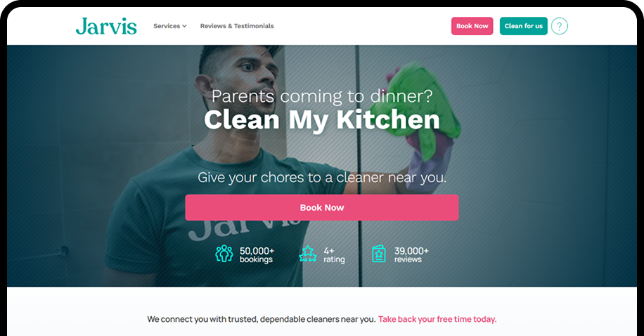The width and height of the screenshot is (644, 336).
Task: Follow the 'Take back your free time today' link
Action: 437,319
